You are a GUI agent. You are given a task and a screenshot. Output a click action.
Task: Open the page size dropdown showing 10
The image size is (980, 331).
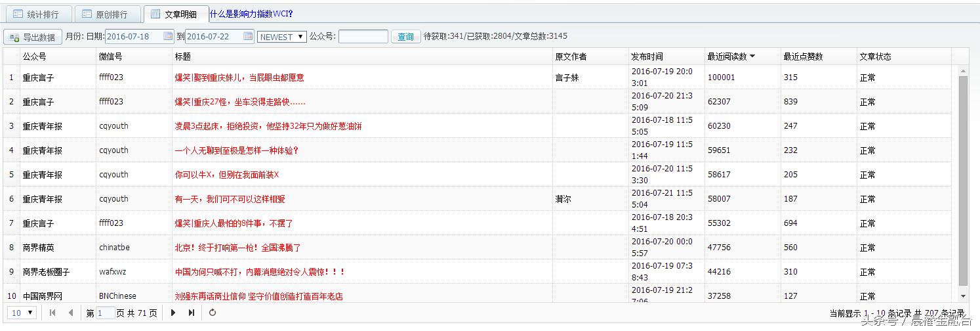coord(22,313)
